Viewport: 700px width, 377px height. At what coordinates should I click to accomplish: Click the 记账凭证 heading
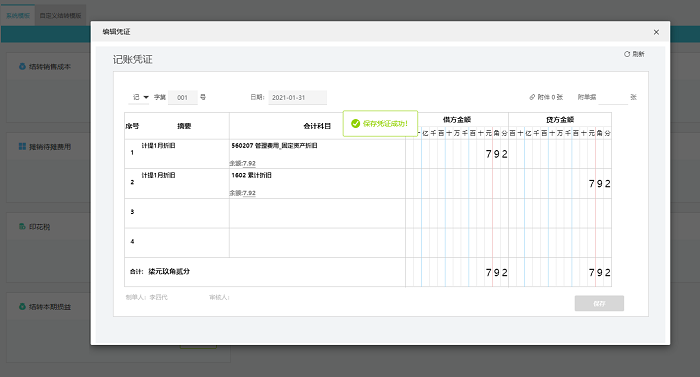click(133, 59)
